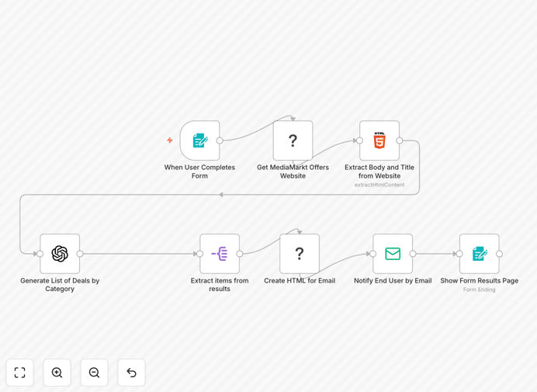Click output connector of Generate List of Deals node
The height and width of the screenshot is (392, 537).
pyautogui.click(x=80, y=254)
